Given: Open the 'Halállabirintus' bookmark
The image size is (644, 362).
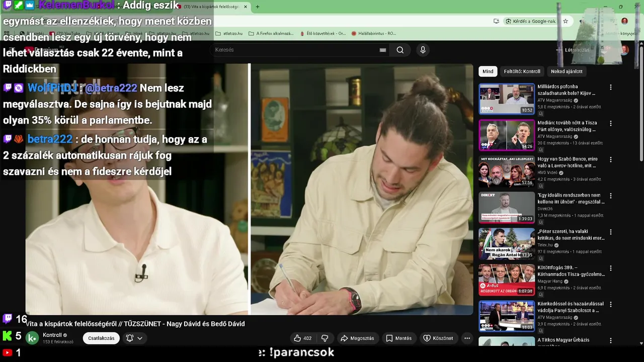Looking at the screenshot, I should point(374,34).
